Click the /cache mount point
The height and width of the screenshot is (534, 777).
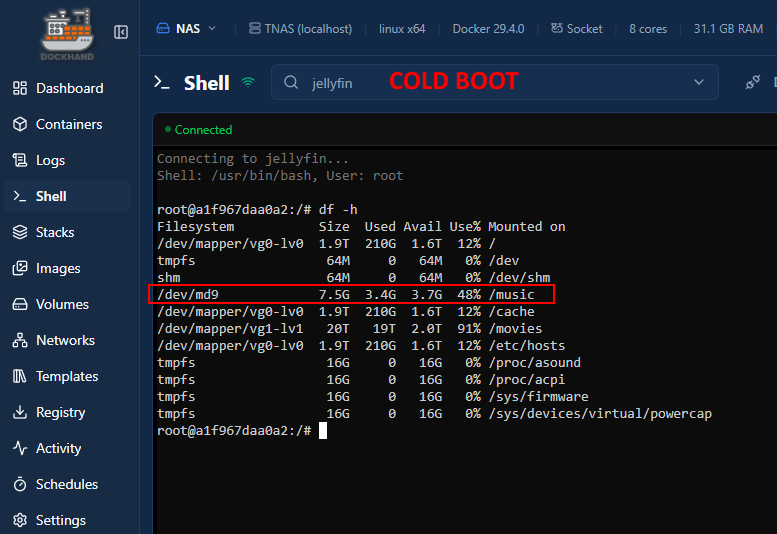[511, 312]
